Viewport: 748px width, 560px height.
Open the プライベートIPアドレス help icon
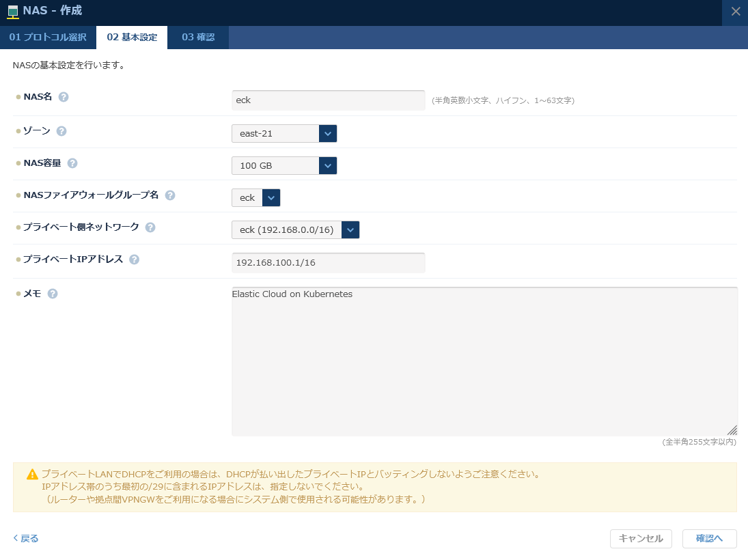[x=135, y=259]
